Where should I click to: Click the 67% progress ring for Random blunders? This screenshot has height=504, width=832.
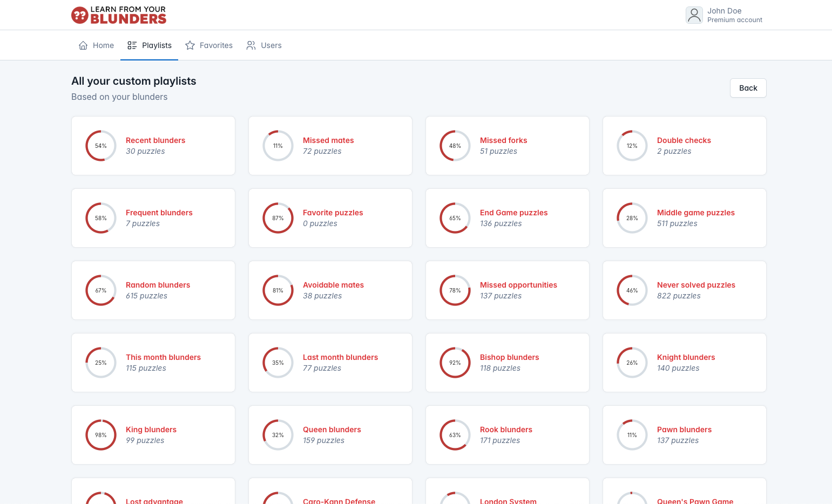[x=101, y=290]
